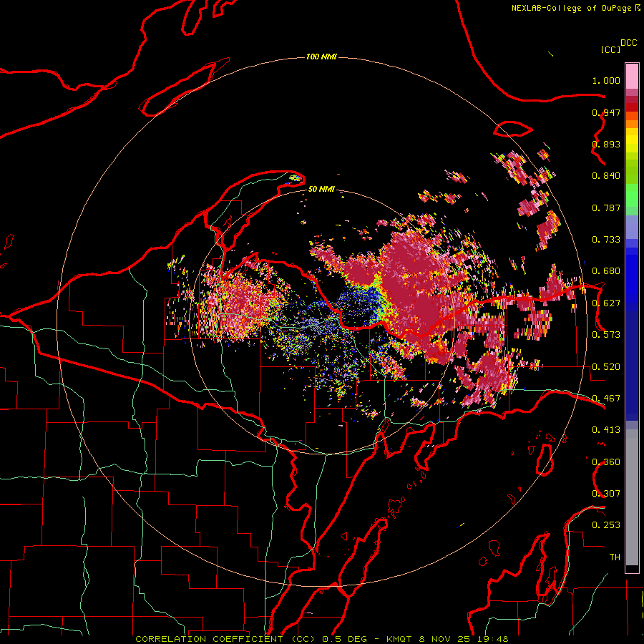Click the KMQT station identifier
Viewport: 644px width, 644px height.
(x=401, y=639)
